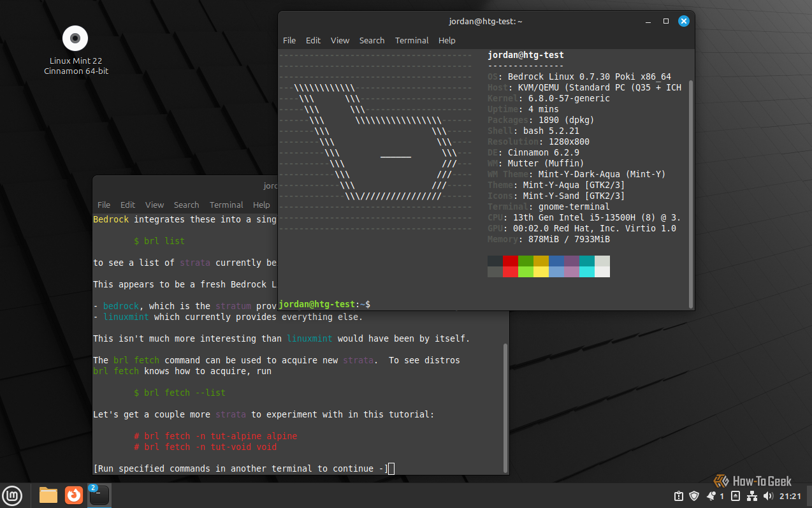This screenshot has width=812, height=508.
Task: Launch the Files manager from the panel
Action: [x=48, y=495]
